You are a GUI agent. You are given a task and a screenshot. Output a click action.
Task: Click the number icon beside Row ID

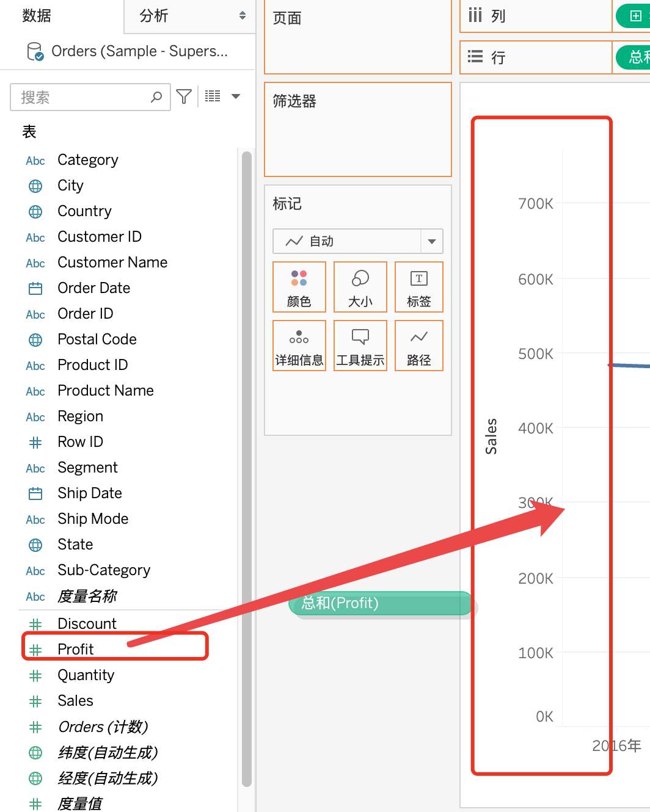tap(36, 442)
